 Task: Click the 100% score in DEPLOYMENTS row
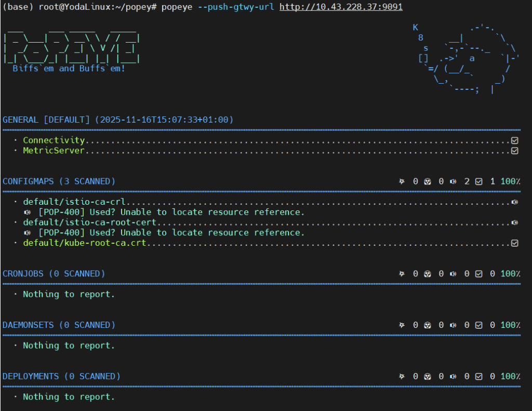pos(510,376)
